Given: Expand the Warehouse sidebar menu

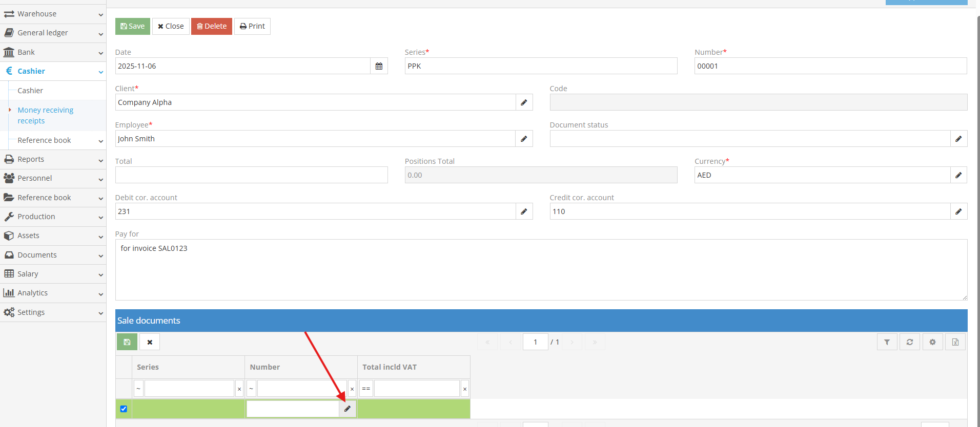Looking at the screenshot, I should pos(53,14).
